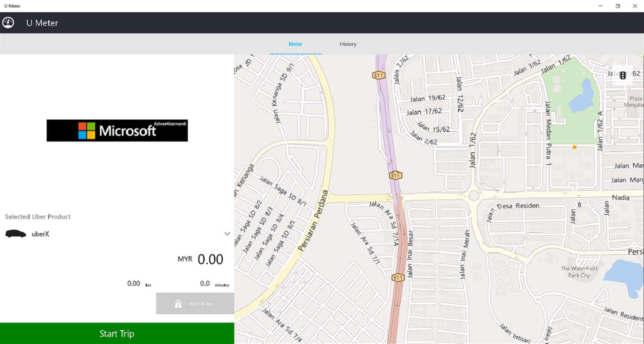Open the Microsoft advertisement banner
Screen dimensions: 644x344
tap(117, 130)
